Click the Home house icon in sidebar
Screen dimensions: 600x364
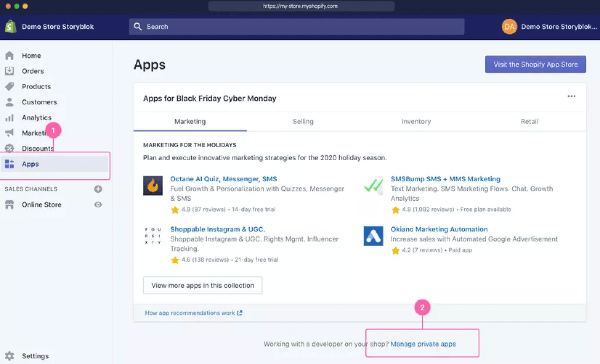pos(9,55)
